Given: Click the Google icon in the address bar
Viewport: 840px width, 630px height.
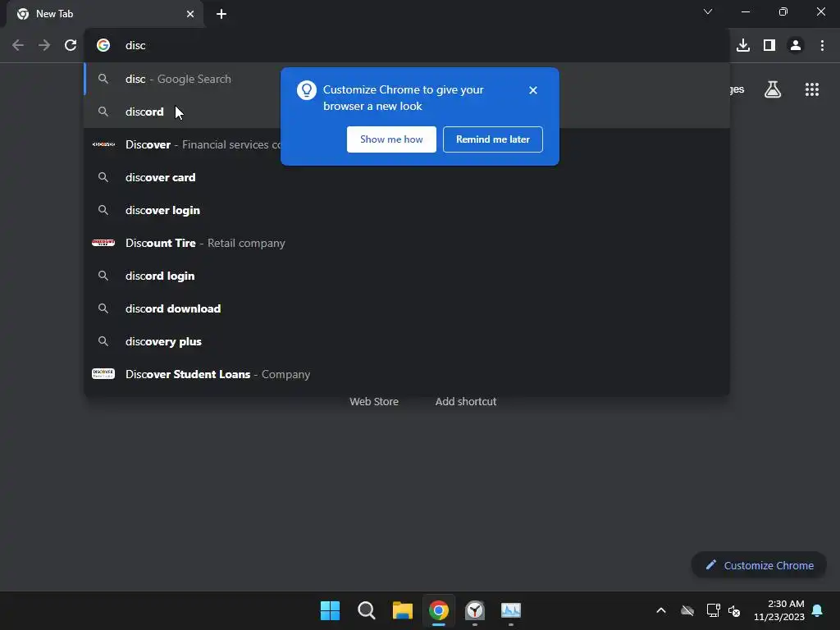Looking at the screenshot, I should 103,45.
